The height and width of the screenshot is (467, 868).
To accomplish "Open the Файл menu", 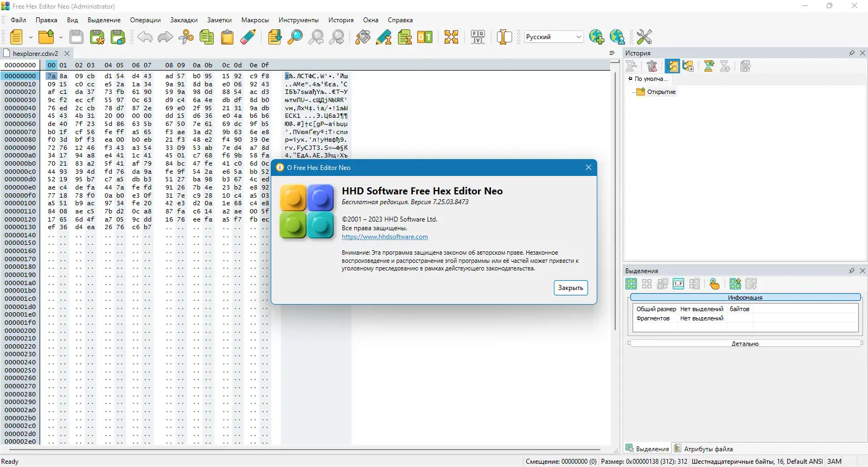I will [x=18, y=20].
